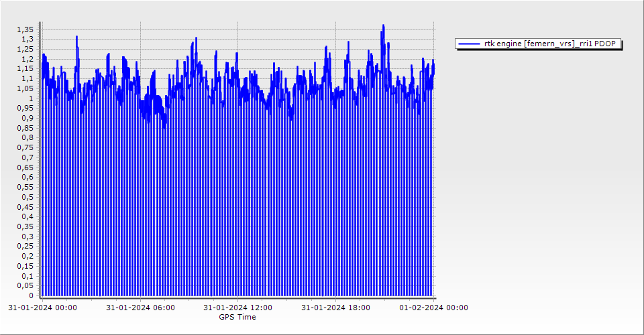Screen dimensions: 644x335
Task: Select the 0 label at the Y-axis bottom
Action: click(30, 295)
